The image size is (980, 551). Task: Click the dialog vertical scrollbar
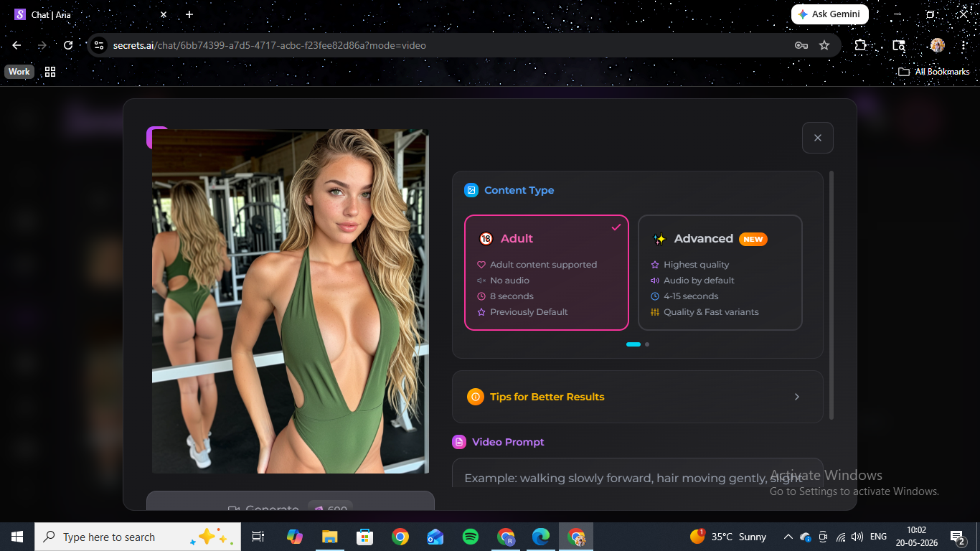831,294
